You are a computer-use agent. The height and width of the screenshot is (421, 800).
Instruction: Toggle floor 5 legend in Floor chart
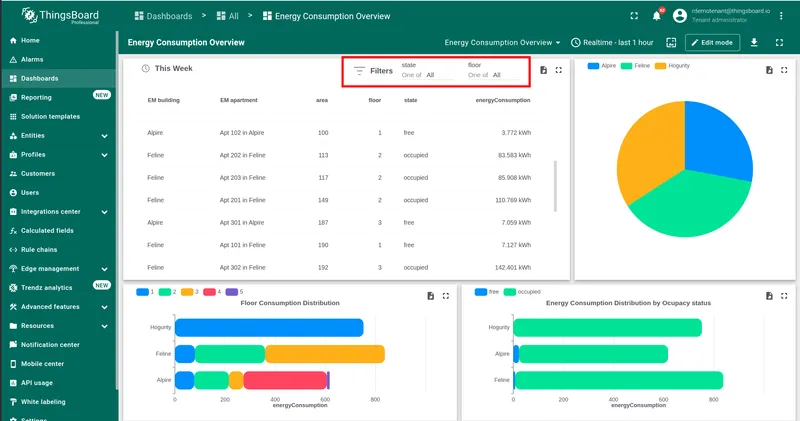(x=234, y=292)
